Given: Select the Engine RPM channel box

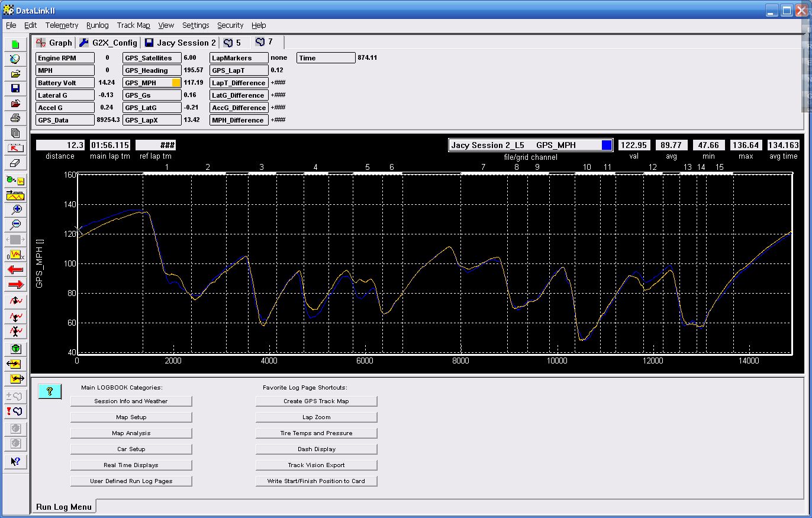Looking at the screenshot, I should click(65, 58).
